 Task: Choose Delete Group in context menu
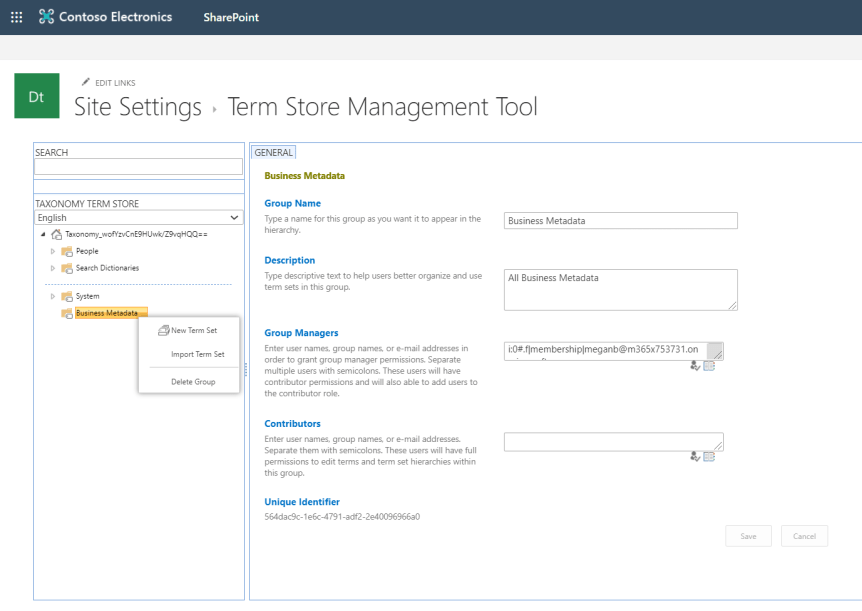tap(193, 381)
